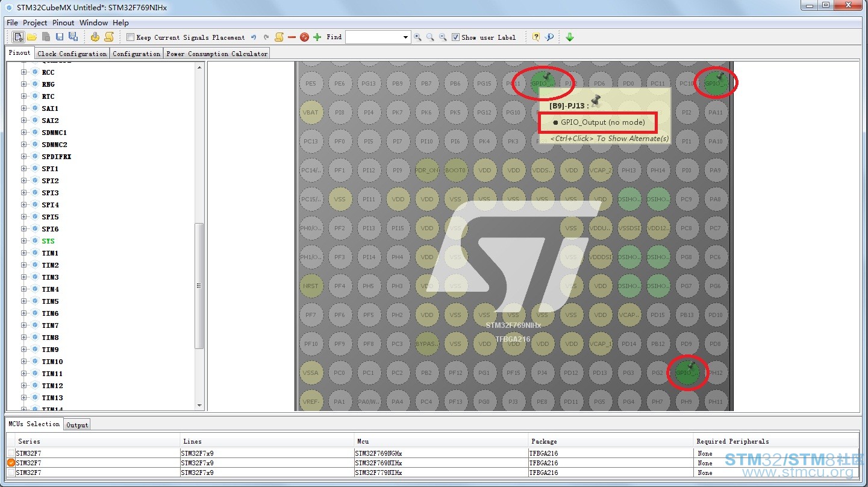The height and width of the screenshot is (487, 868).
Task: Click the green download arrow icon
Action: (570, 37)
